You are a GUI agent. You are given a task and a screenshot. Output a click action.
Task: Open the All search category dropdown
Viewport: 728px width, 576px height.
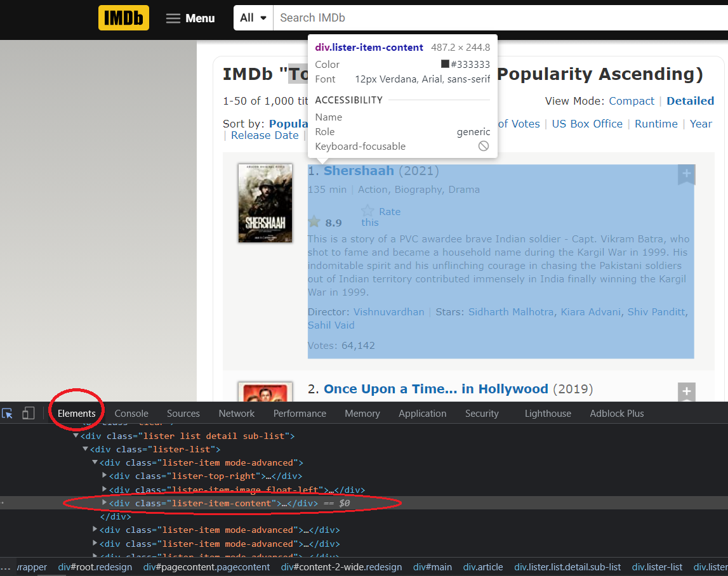pyautogui.click(x=253, y=18)
